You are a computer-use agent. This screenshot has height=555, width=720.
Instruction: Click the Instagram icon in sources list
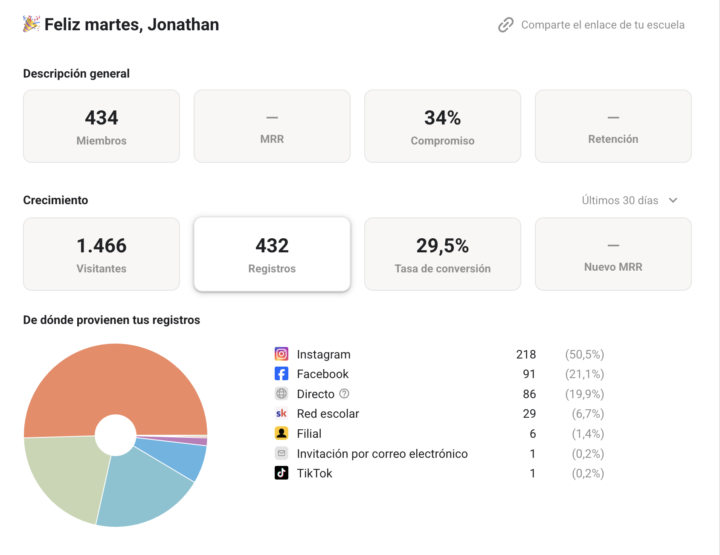(281, 354)
